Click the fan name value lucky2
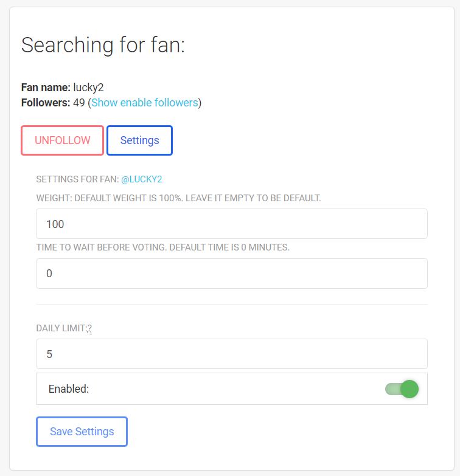 point(89,88)
